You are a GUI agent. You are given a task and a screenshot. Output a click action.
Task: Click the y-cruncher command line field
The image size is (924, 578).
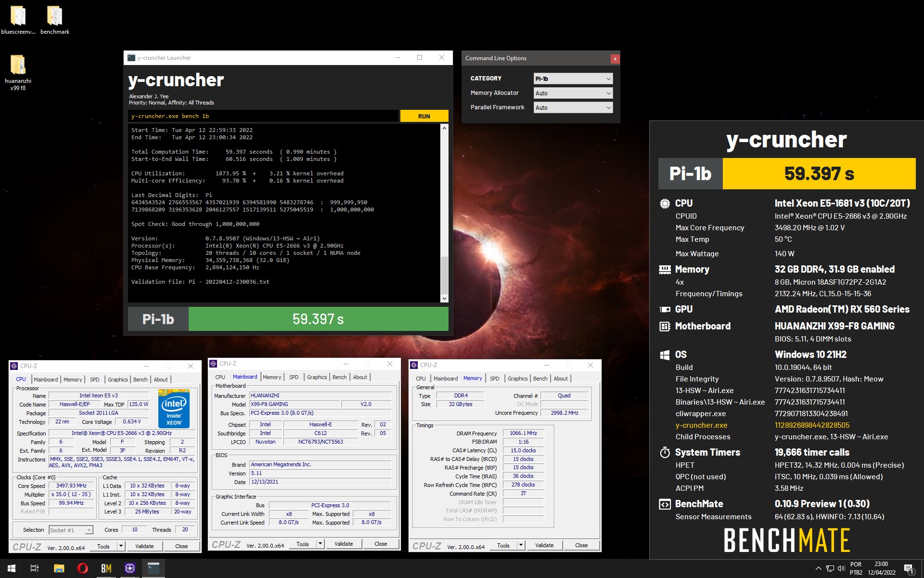click(x=263, y=116)
